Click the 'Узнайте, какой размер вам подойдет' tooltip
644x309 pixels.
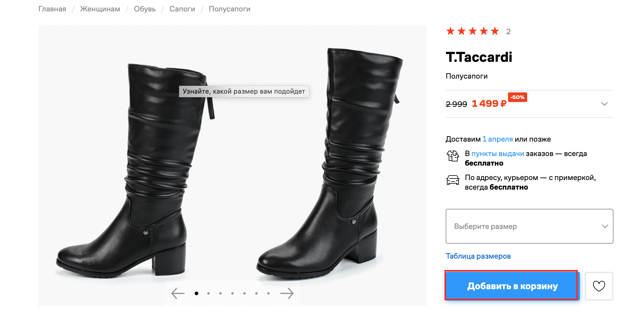pos(244,91)
